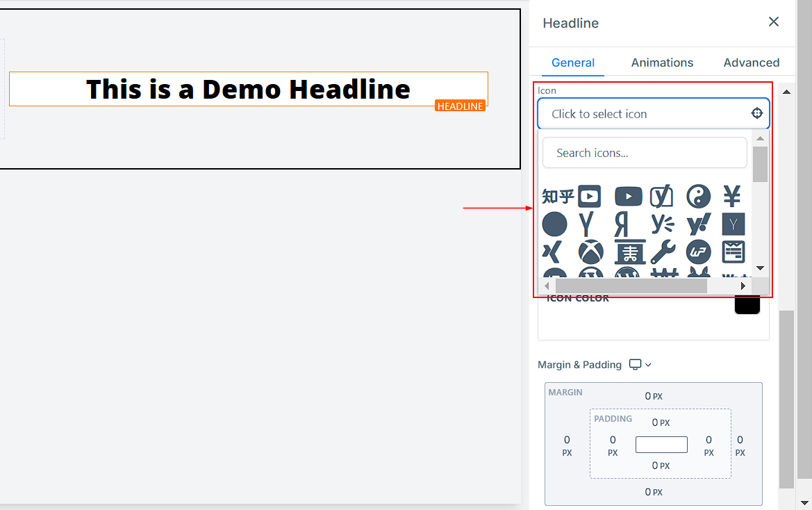Screen dimensions: 812x510
Task: Click the icon list horizontal scrollbar thumb
Action: click(631, 286)
